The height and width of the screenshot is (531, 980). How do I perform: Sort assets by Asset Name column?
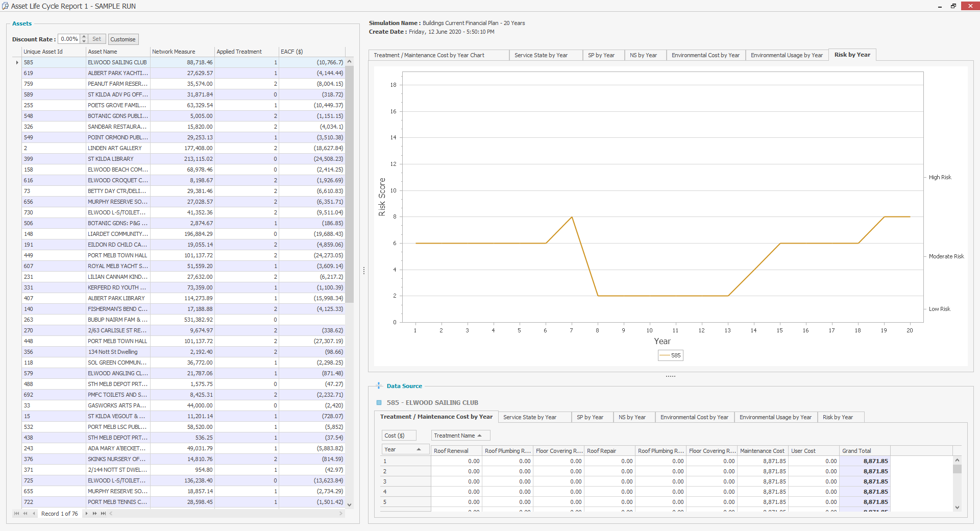click(118, 52)
